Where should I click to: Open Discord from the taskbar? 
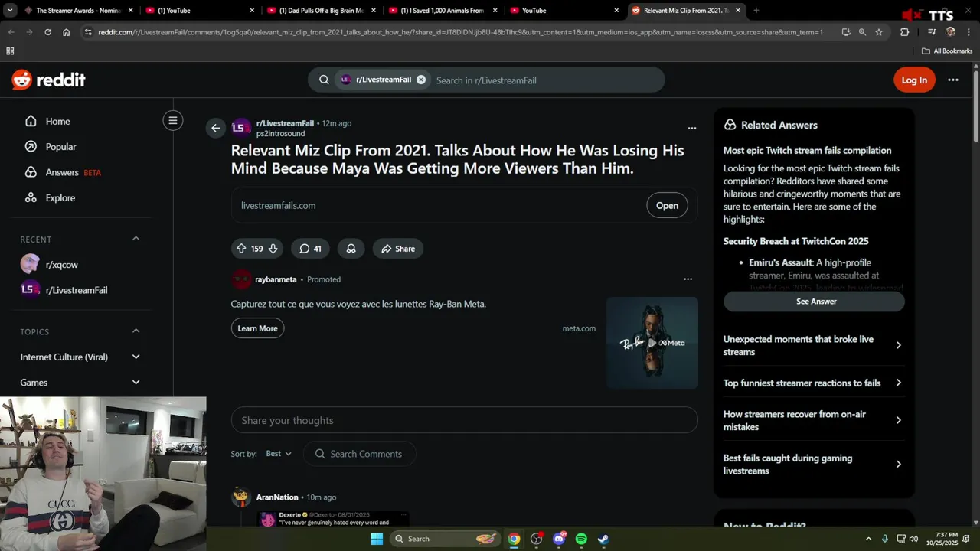[559, 539]
